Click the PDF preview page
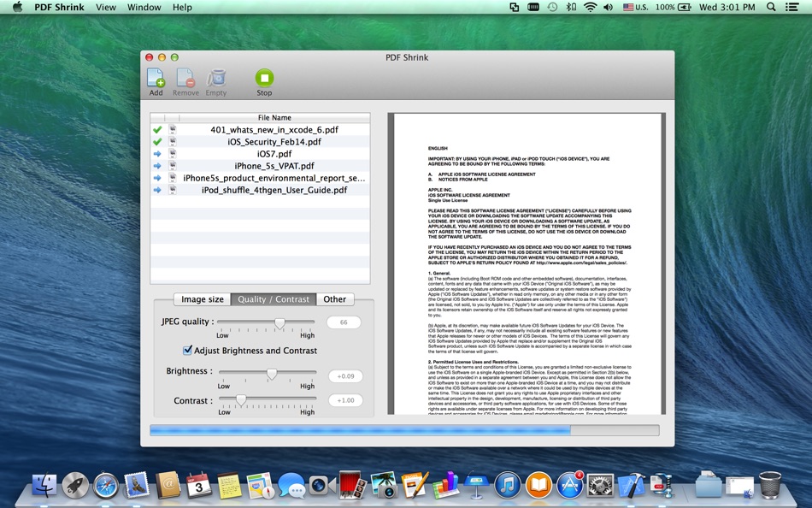 click(527, 264)
